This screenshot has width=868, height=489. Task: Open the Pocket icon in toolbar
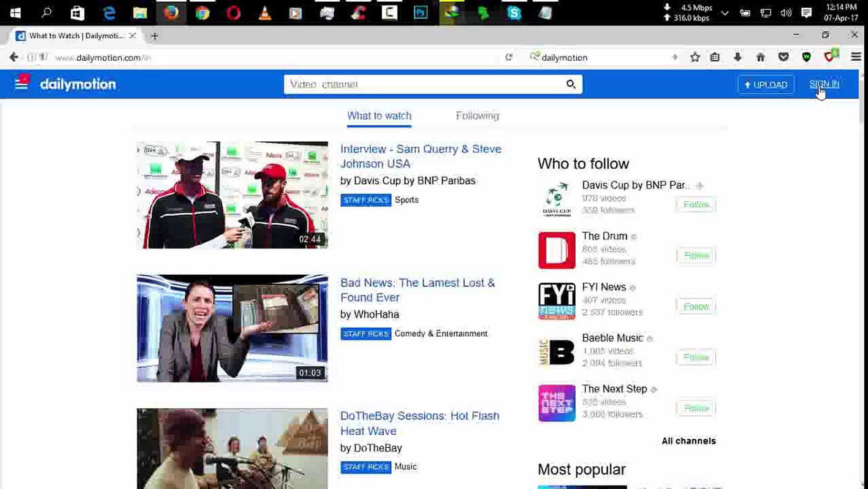pos(783,57)
